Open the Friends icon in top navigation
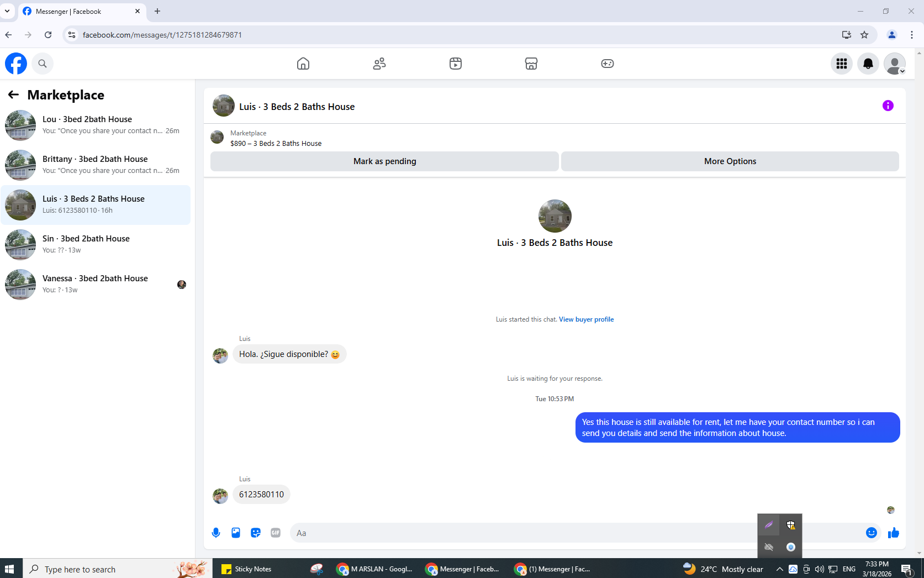The image size is (924, 578). pyautogui.click(x=379, y=64)
